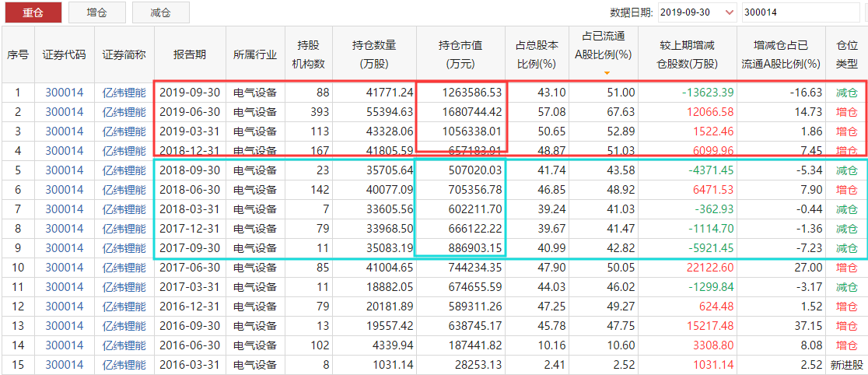Click change value 22122.60 cell

(x=688, y=268)
